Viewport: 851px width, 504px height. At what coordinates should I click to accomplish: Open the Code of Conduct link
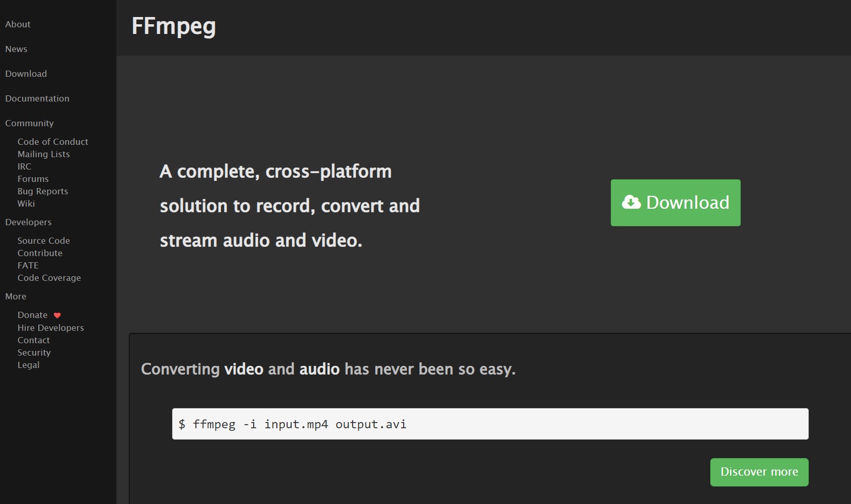point(53,142)
